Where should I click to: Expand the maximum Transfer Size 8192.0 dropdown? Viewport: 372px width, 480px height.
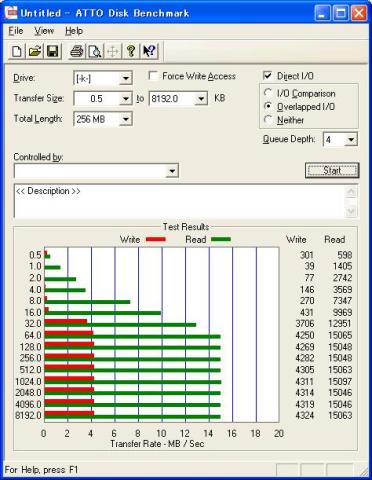point(201,99)
